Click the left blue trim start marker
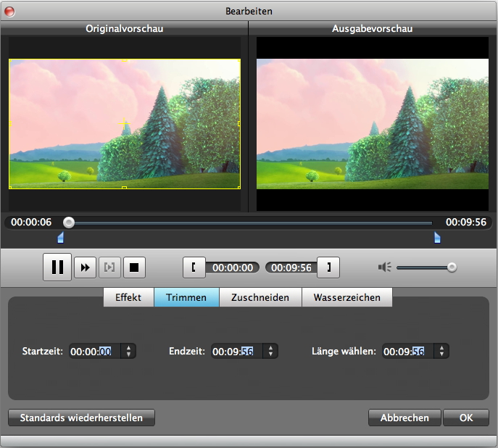 click(x=60, y=238)
